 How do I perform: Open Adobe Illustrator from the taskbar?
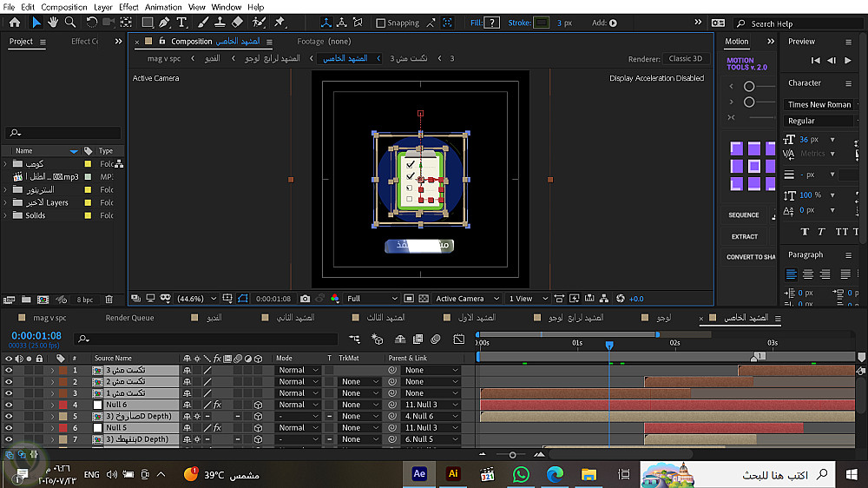452,474
